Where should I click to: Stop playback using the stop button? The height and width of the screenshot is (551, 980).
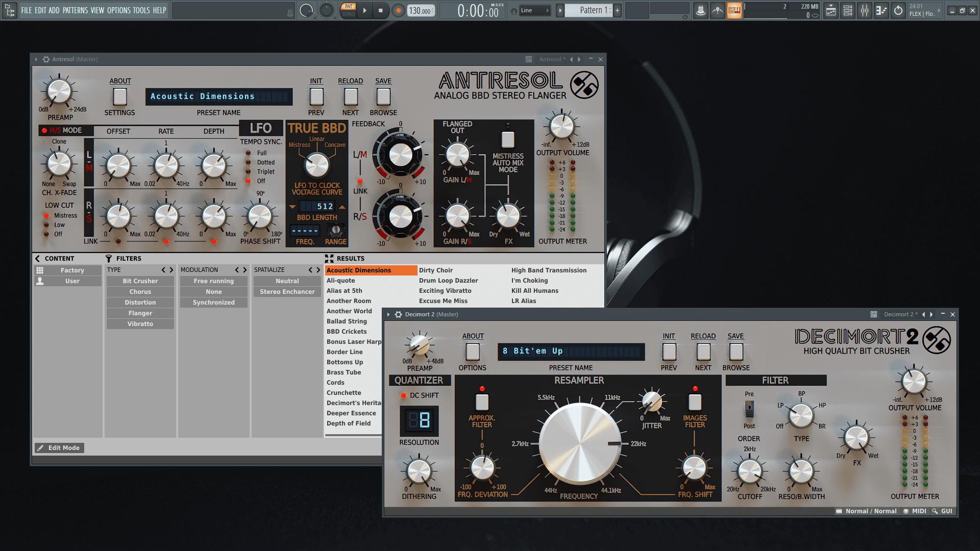380,10
